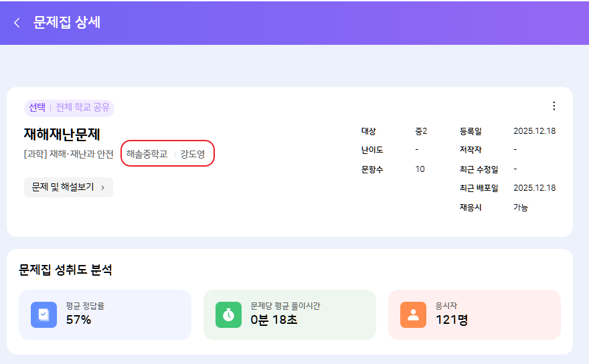Viewport: 589px width, 364px height.
Task: Open the three-dot more options menu
Action: [x=554, y=106]
